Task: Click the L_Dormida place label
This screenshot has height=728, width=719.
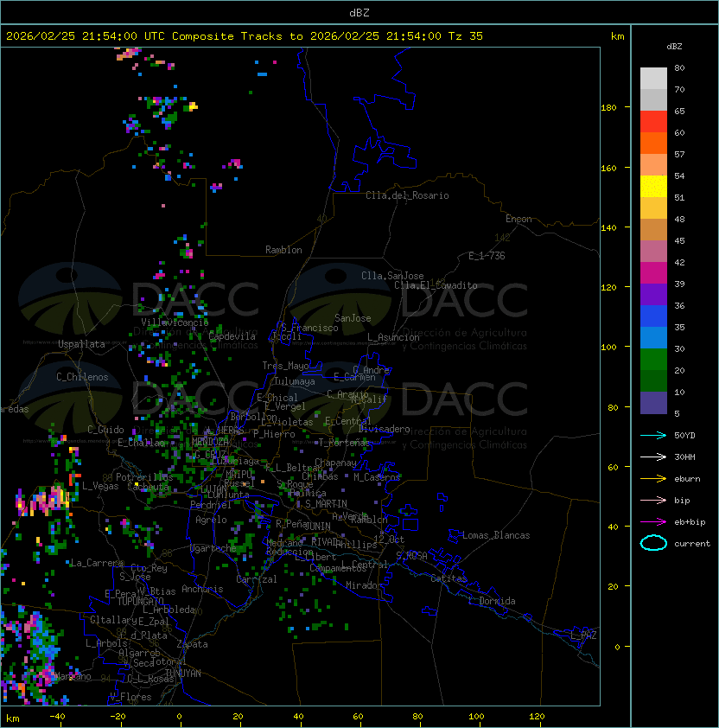Action: pyautogui.click(x=492, y=601)
